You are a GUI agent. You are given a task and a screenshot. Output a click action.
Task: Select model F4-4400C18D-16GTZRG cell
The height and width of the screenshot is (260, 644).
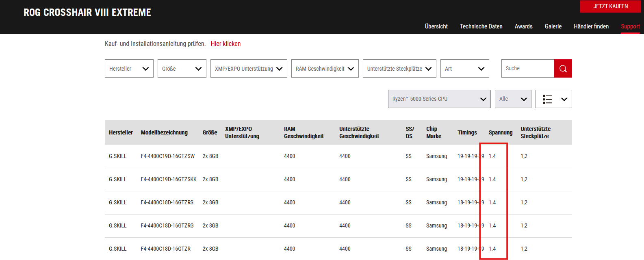[167, 225]
